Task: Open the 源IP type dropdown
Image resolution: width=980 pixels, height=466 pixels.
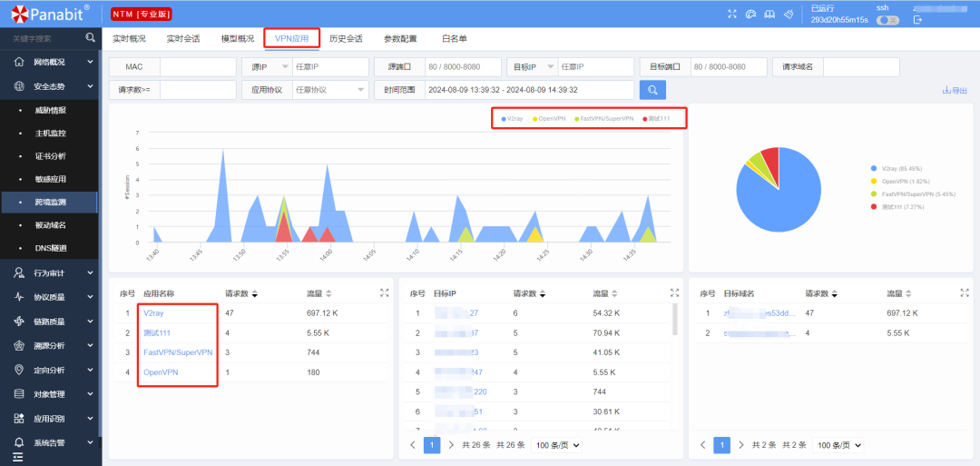Action: pyautogui.click(x=266, y=66)
